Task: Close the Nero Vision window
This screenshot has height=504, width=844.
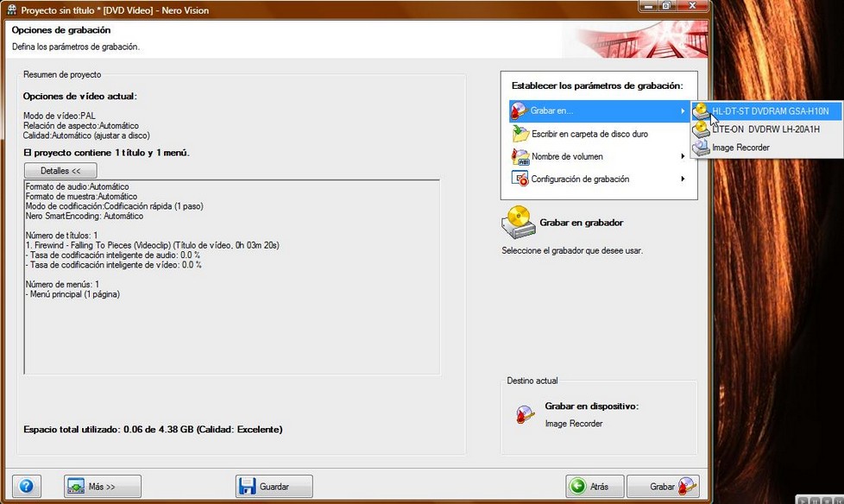Action: [x=692, y=5]
